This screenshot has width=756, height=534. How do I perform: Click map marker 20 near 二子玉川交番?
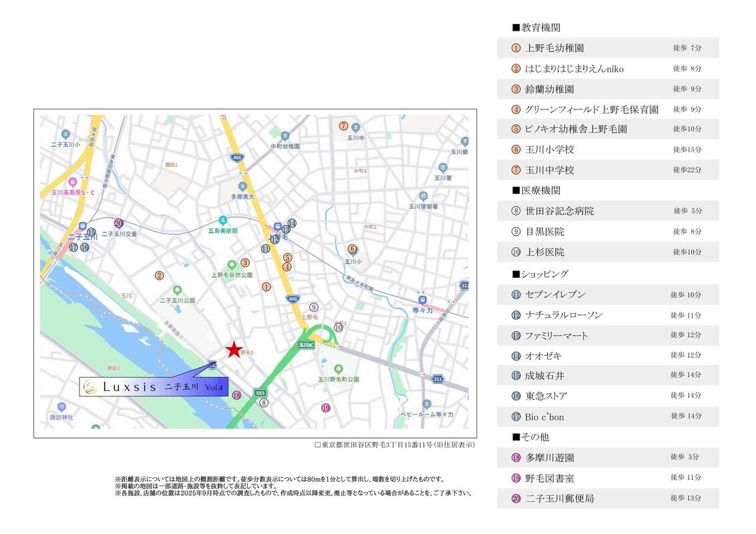(118, 224)
